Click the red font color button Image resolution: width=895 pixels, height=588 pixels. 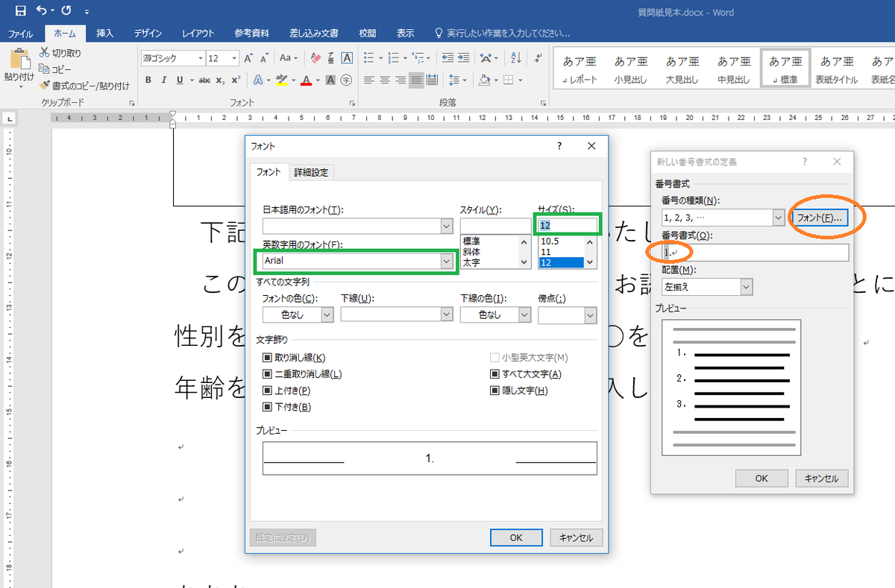click(x=305, y=80)
